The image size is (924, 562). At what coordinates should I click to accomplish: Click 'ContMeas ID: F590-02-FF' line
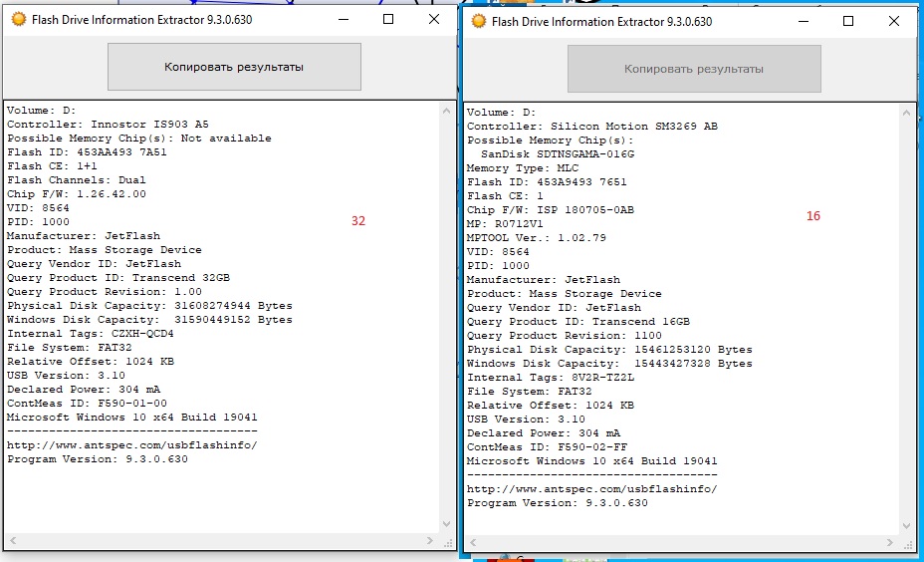point(547,447)
